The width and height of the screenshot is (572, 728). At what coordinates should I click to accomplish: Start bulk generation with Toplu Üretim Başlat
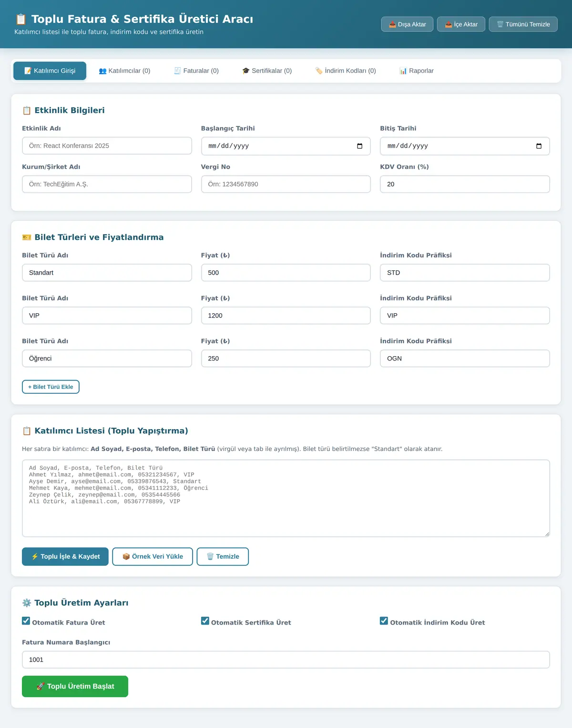(75, 687)
